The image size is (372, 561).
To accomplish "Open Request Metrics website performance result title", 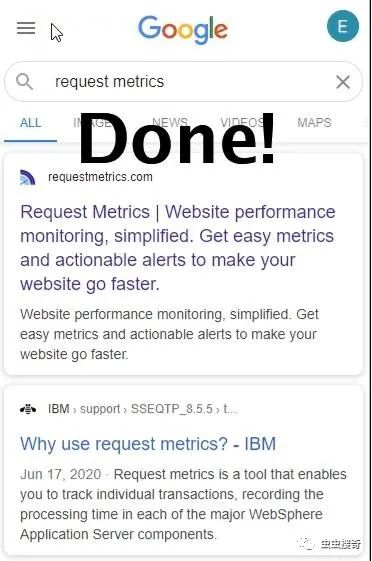I will 178,248.
